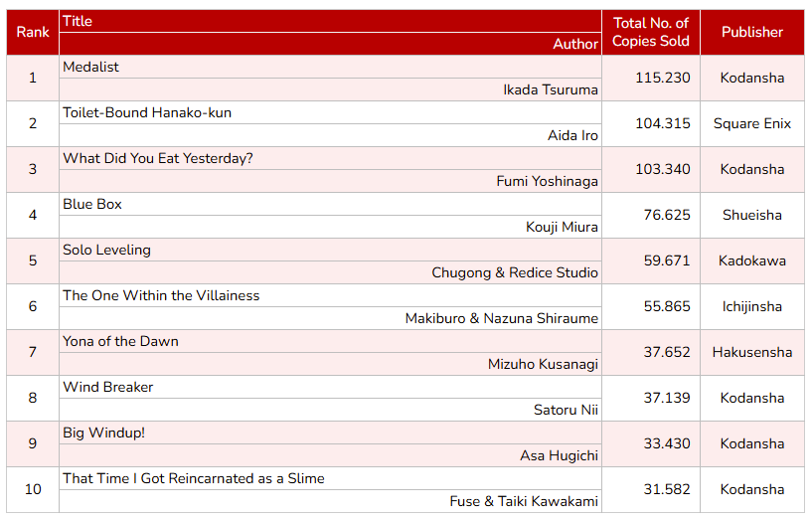Click publisher Shueisha

coord(752,215)
